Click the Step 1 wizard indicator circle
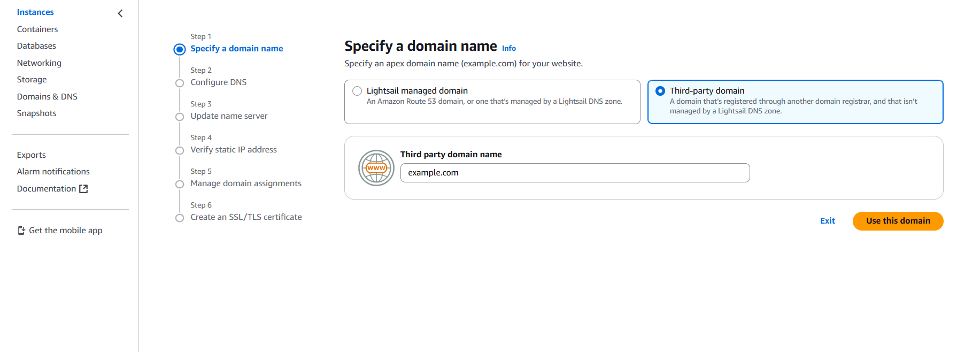Screen dimensions: 980x352 180,49
